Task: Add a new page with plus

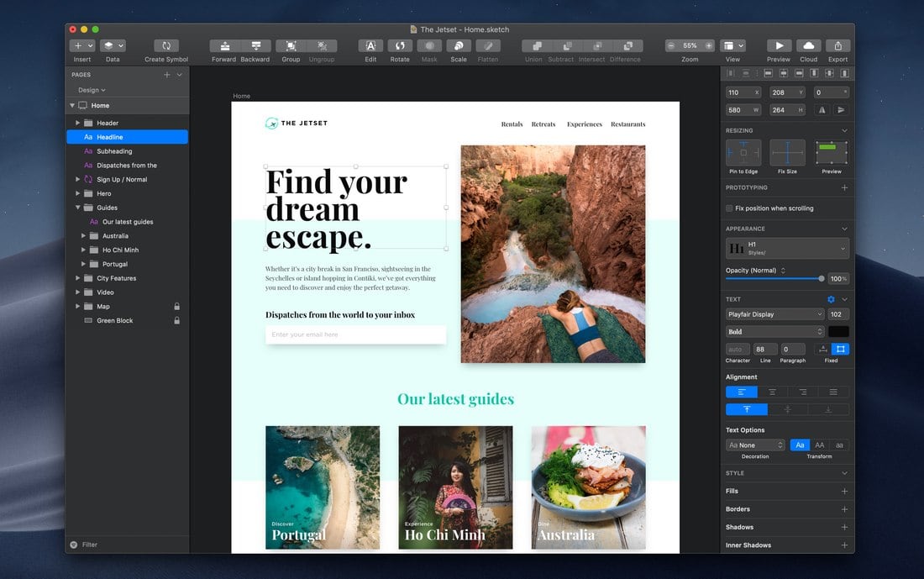Action: pyautogui.click(x=167, y=75)
